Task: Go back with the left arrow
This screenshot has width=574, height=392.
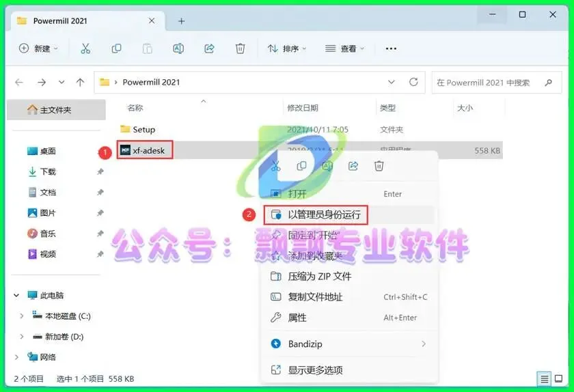Action: click(19, 83)
